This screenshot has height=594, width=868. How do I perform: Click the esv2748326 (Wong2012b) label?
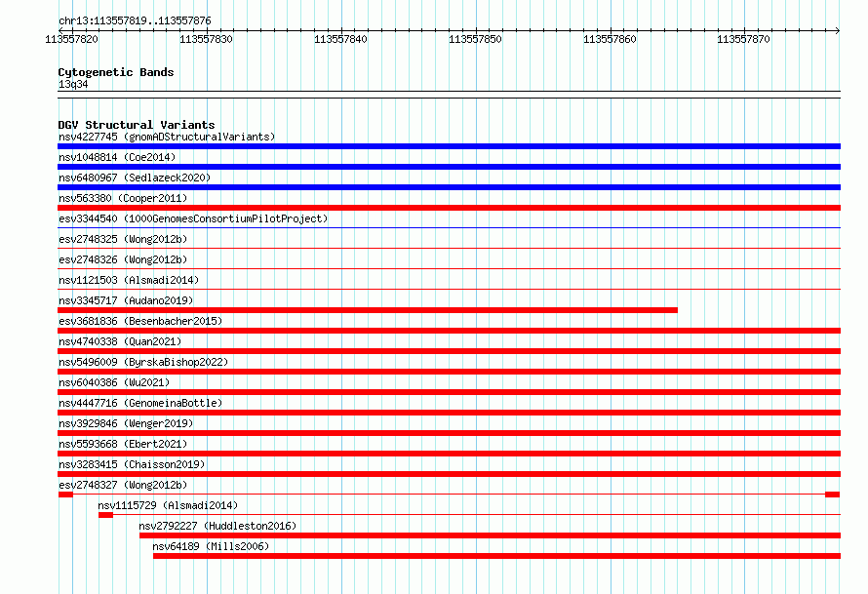pyautogui.click(x=123, y=259)
